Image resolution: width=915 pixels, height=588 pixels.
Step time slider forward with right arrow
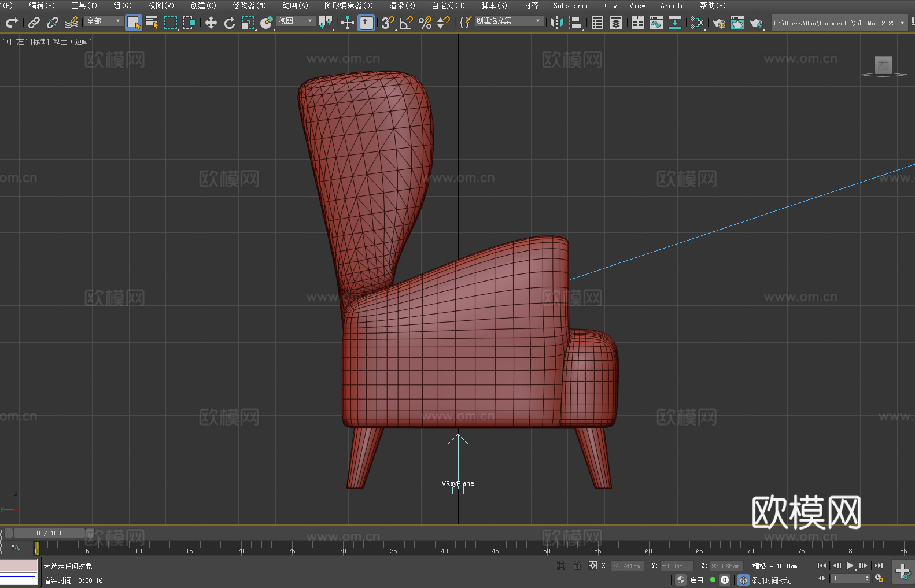click(x=90, y=533)
